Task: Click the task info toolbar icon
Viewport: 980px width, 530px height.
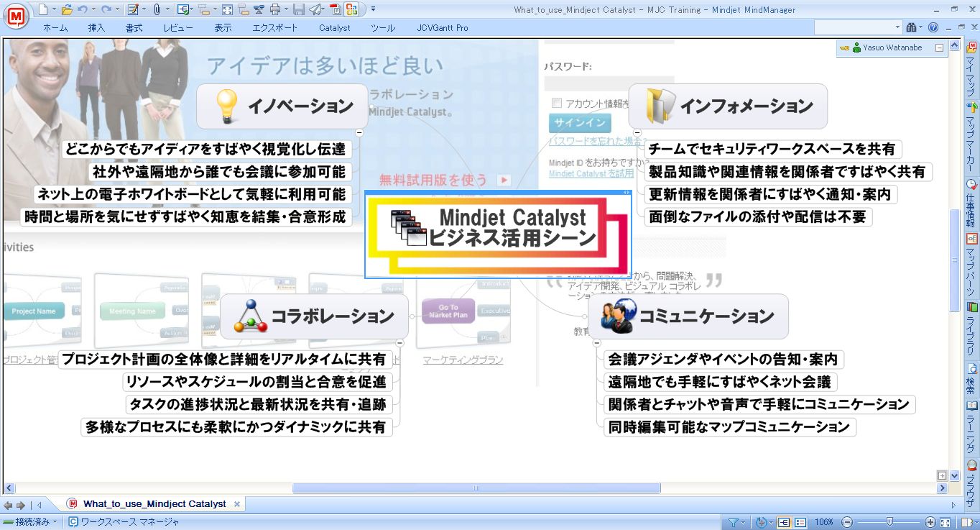Action: [182, 9]
